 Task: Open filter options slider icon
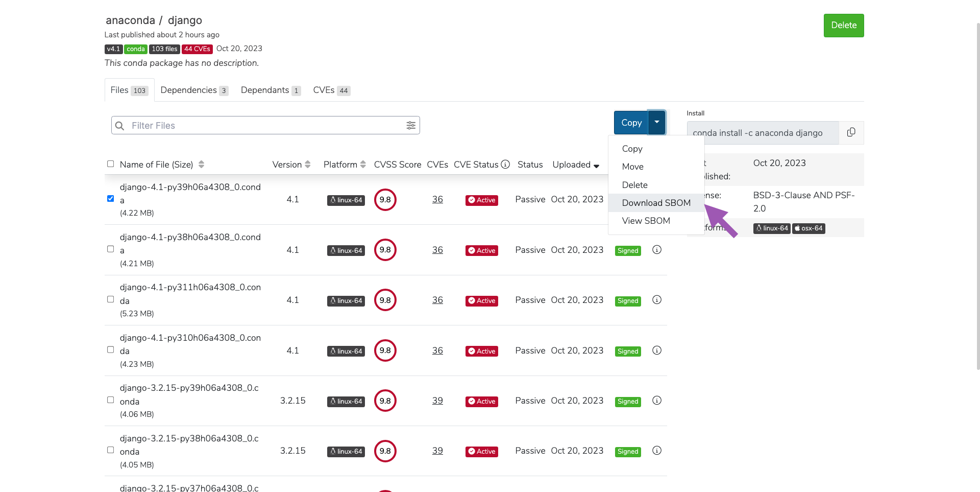click(411, 125)
